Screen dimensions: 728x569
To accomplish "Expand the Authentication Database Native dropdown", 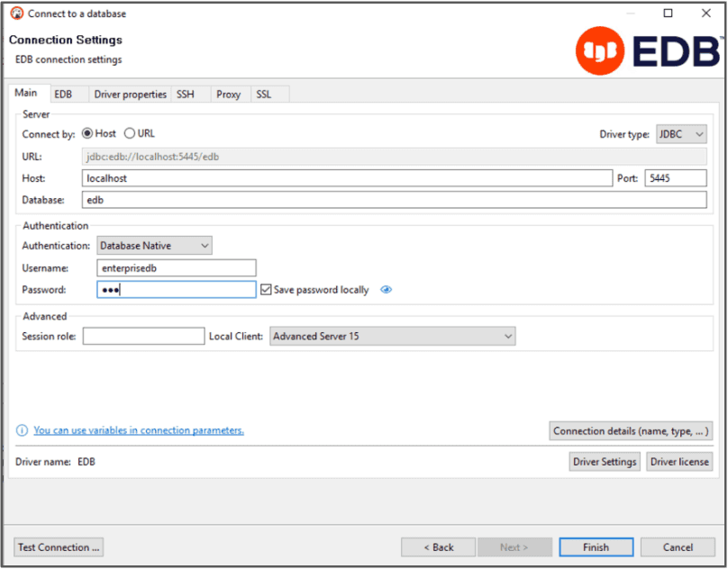I will click(x=154, y=245).
